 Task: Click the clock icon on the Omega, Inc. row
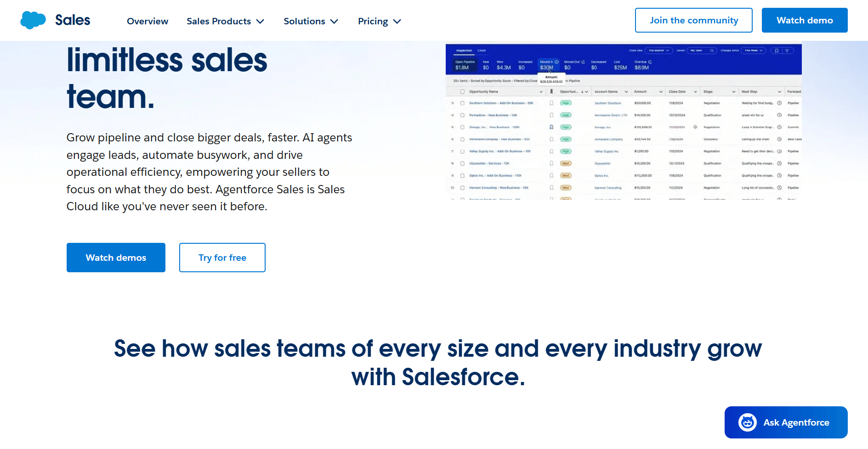(779, 127)
